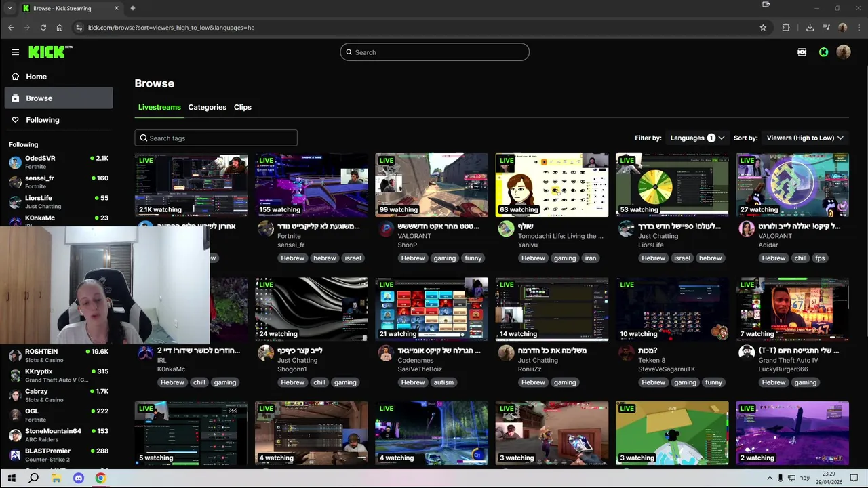Viewport: 868px width, 488px height.
Task: Open the Chrome tab search dropdown arrow
Action: point(9,8)
